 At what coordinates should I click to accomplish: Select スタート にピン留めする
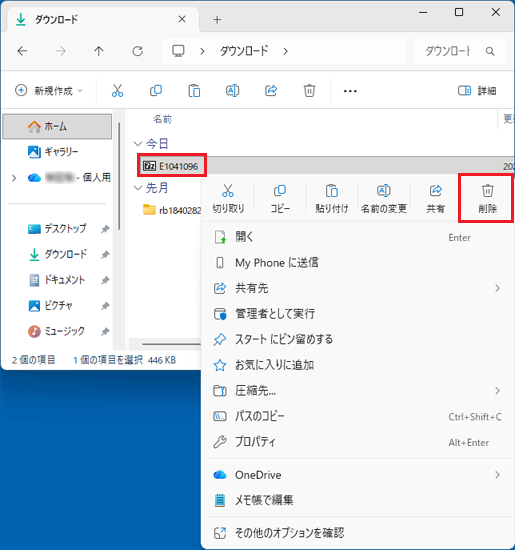point(357,339)
